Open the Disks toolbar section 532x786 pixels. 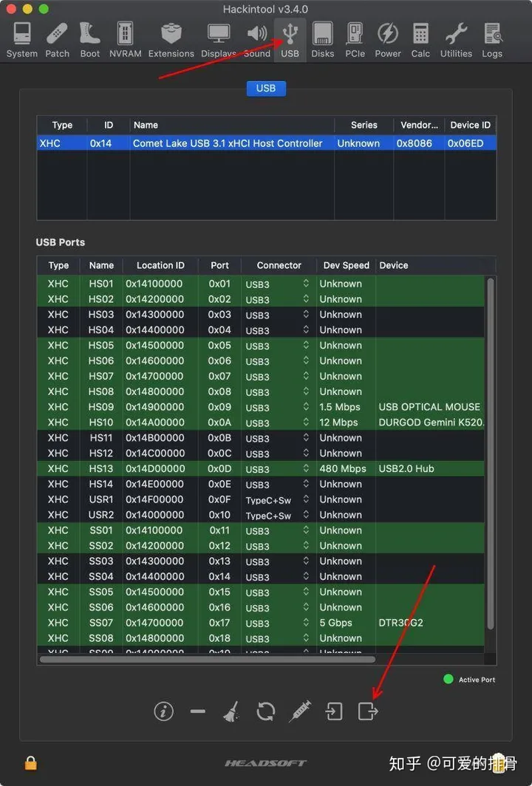[322, 41]
